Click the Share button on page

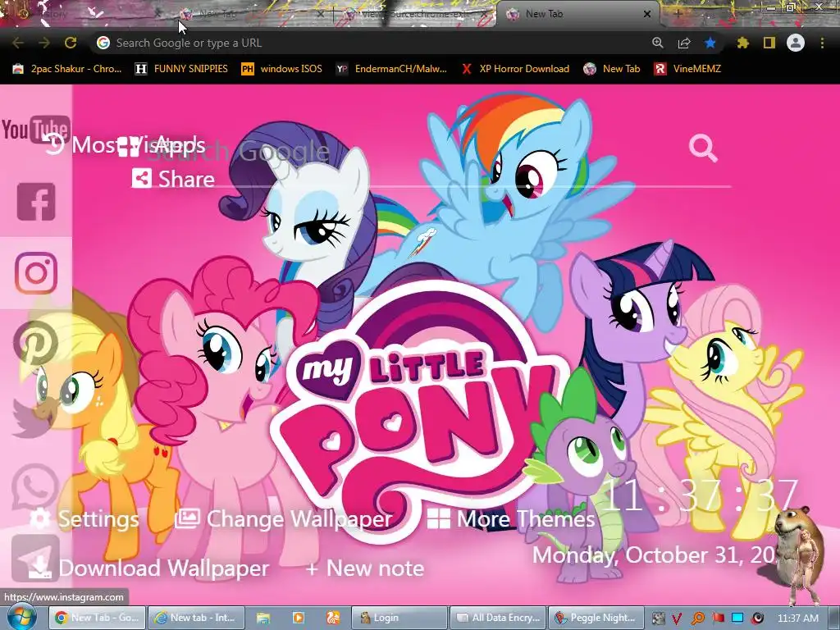tap(174, 178)
